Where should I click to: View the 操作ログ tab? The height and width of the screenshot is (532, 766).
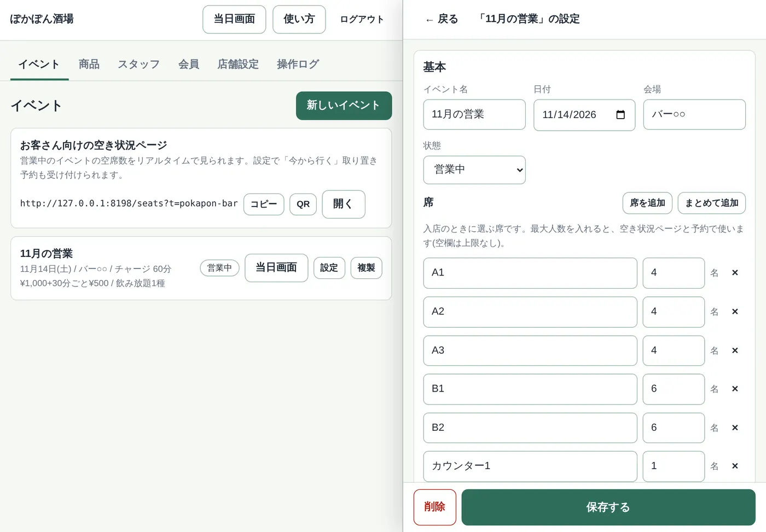pos(298,65)
